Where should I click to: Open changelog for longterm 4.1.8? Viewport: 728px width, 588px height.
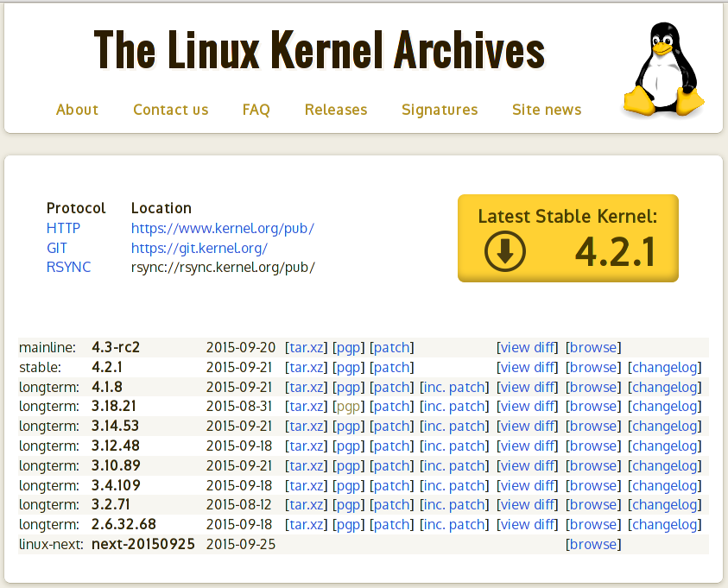(664, 387)
